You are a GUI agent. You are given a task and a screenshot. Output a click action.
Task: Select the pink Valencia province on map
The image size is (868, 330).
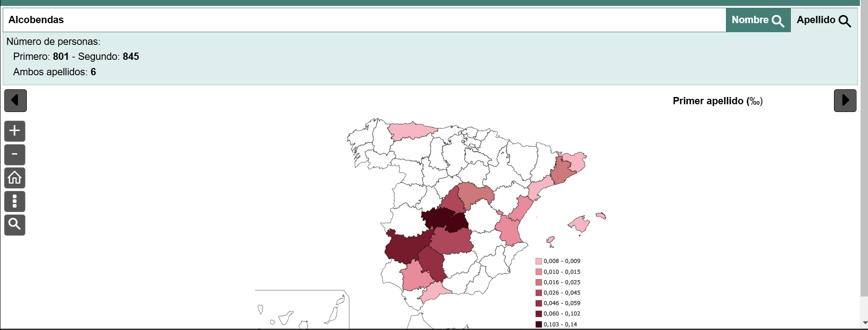coord(508,229)
